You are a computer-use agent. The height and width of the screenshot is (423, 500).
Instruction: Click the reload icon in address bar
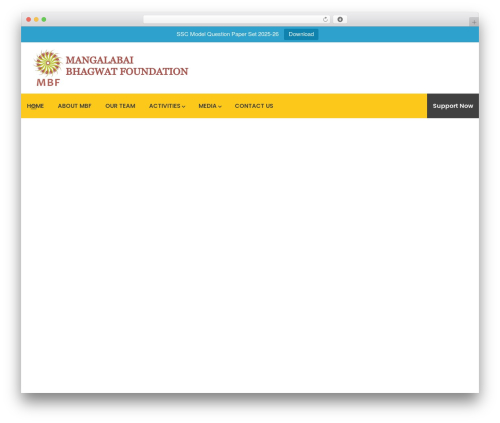pos(325,20)
